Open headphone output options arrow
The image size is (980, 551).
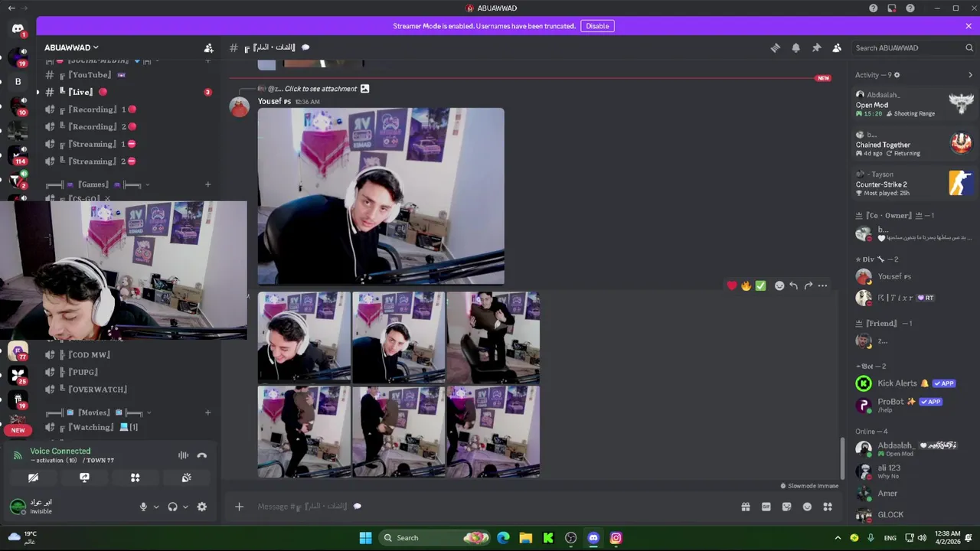[x=185, y=507]
